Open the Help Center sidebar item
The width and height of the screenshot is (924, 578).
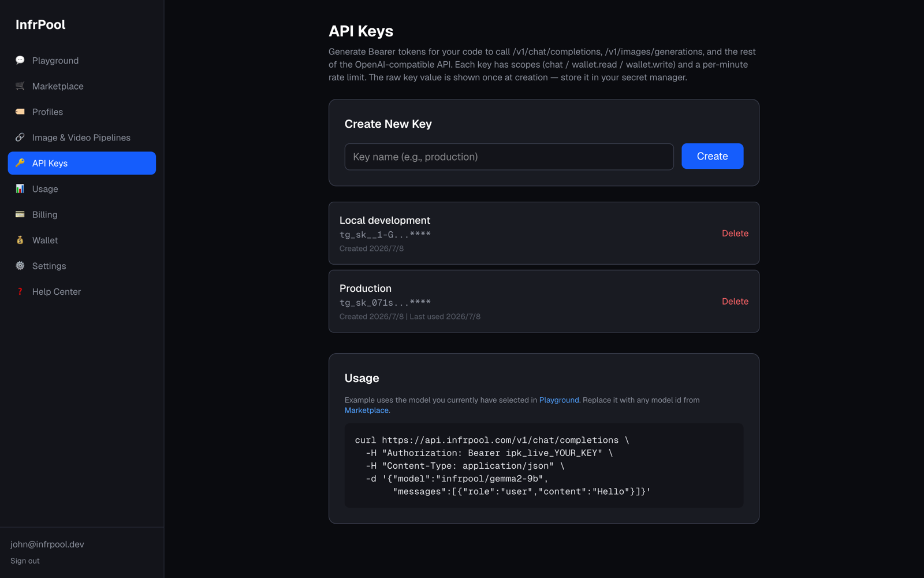[x=82, y=292]
